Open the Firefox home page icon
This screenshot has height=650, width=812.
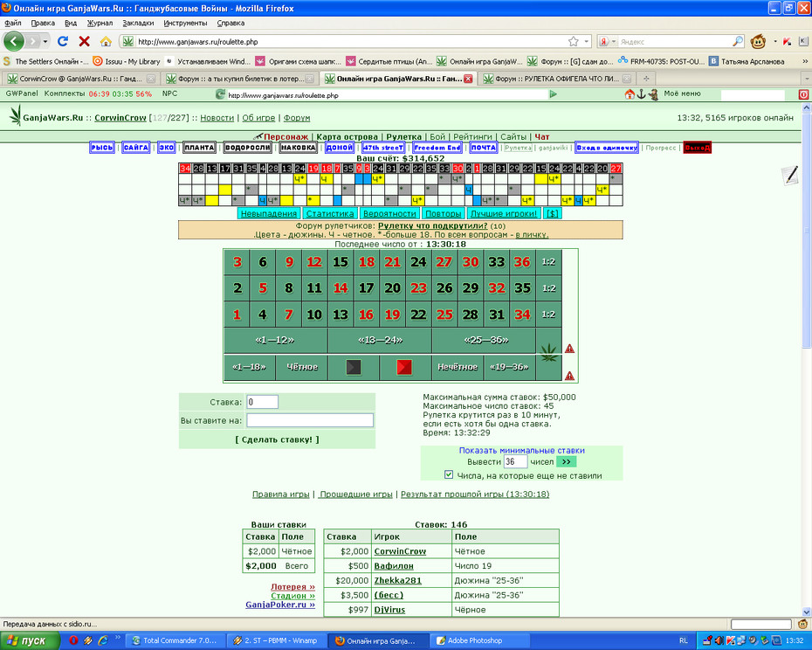point(106,41)
